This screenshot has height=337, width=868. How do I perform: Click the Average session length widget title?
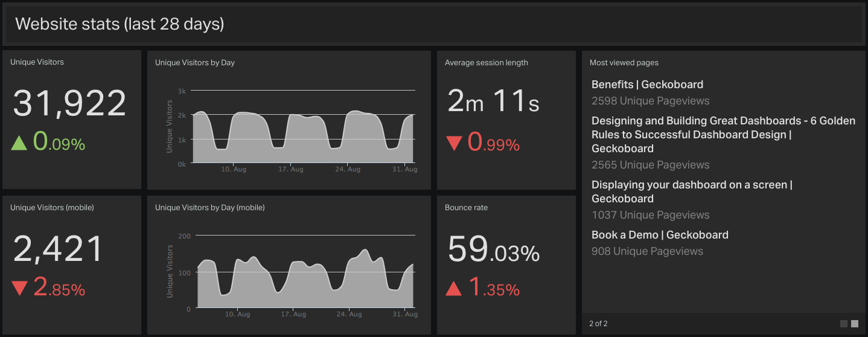tap(487, 62)
